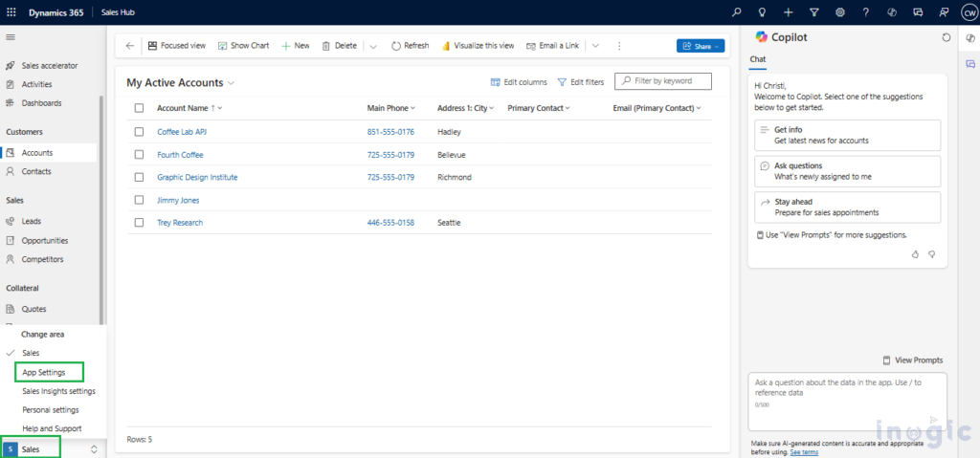Open the settings gear icon
Screen dimensions: 980x458
839,11
